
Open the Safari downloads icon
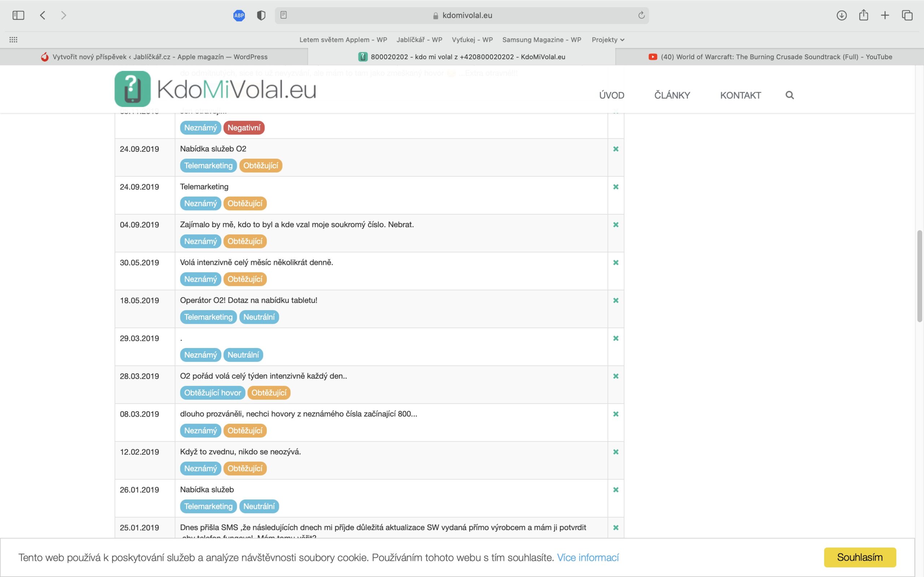[842, 15]
